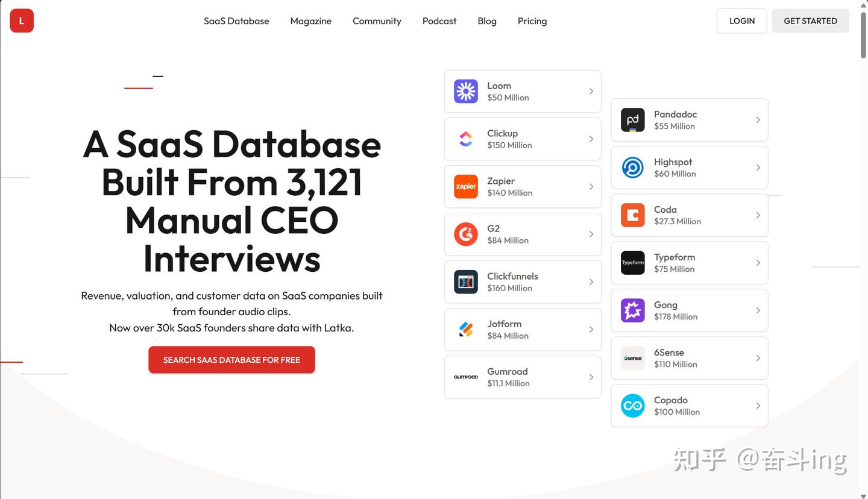Open the Clickfunnels card chevron
Screen dimensions: 868x499
pos(591,281)
